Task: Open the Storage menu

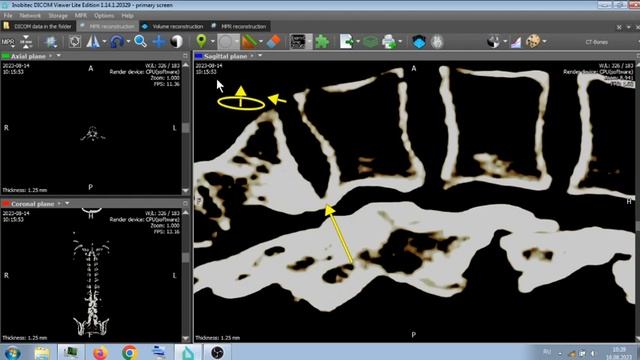Action: [x=58, y=16]
